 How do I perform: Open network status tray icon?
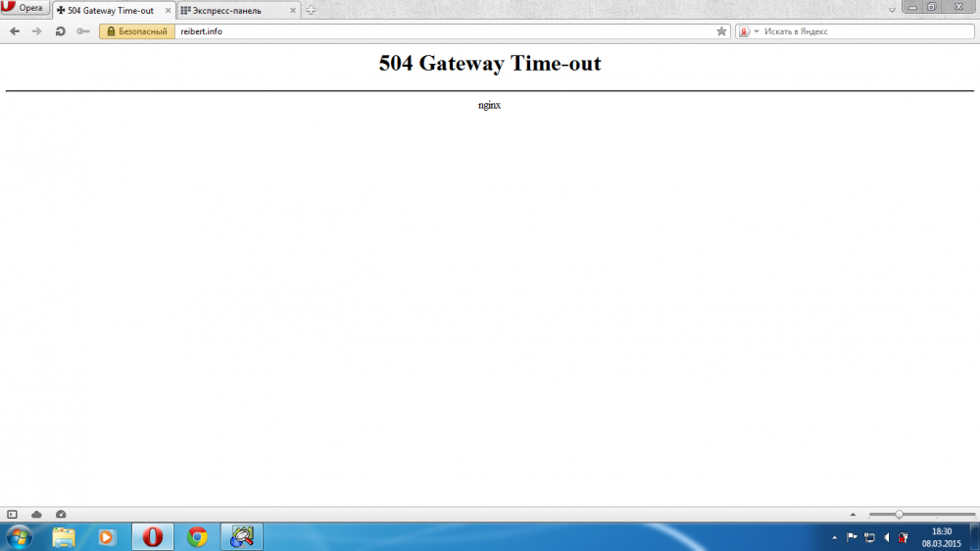click(869, 537)
